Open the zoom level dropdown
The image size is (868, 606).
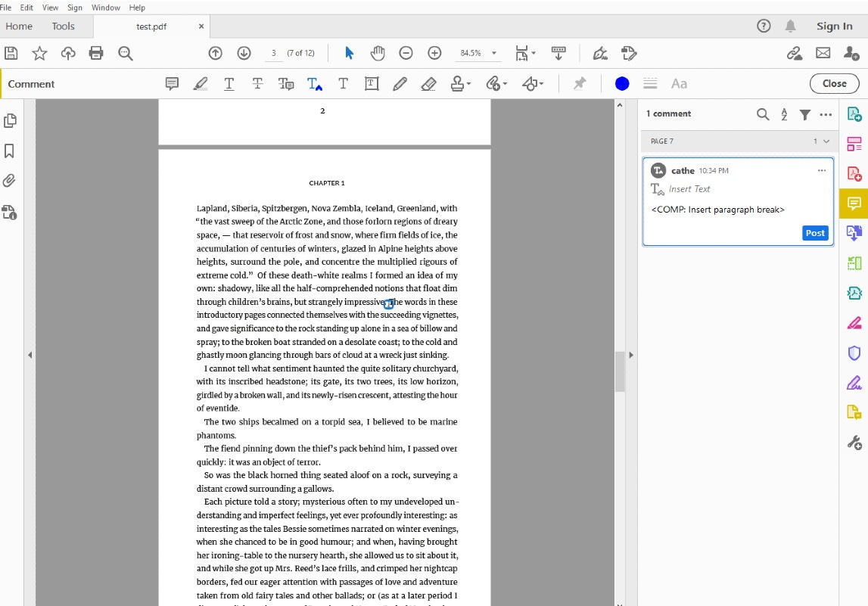[x=494, y=53]
